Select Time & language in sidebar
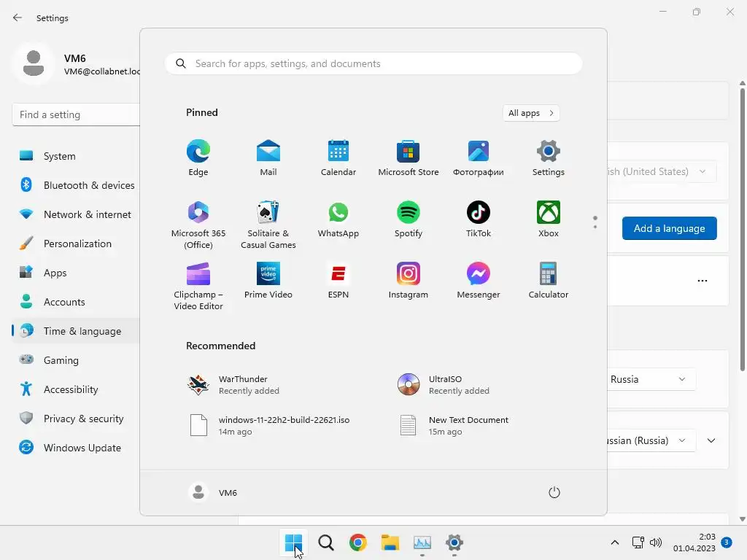This screenshot has width=747, height=560. point(75,331)
